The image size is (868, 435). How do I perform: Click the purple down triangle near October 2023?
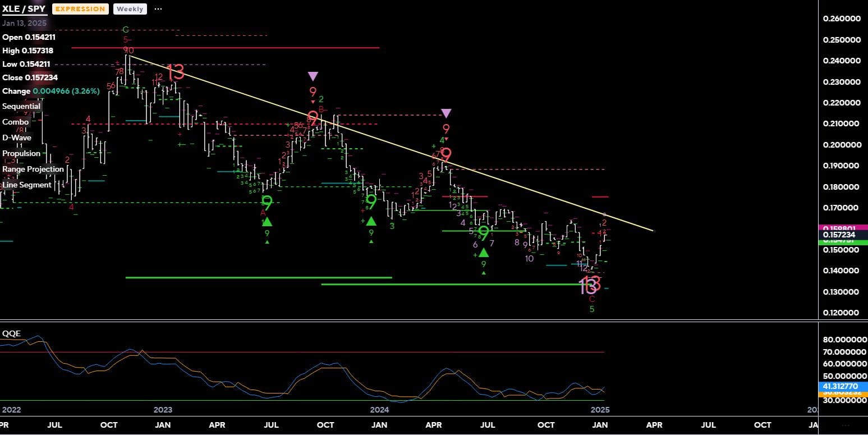[313, 76]
